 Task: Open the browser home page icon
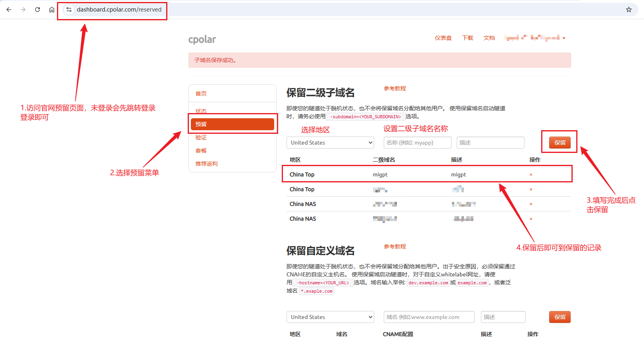pos(52,10)
